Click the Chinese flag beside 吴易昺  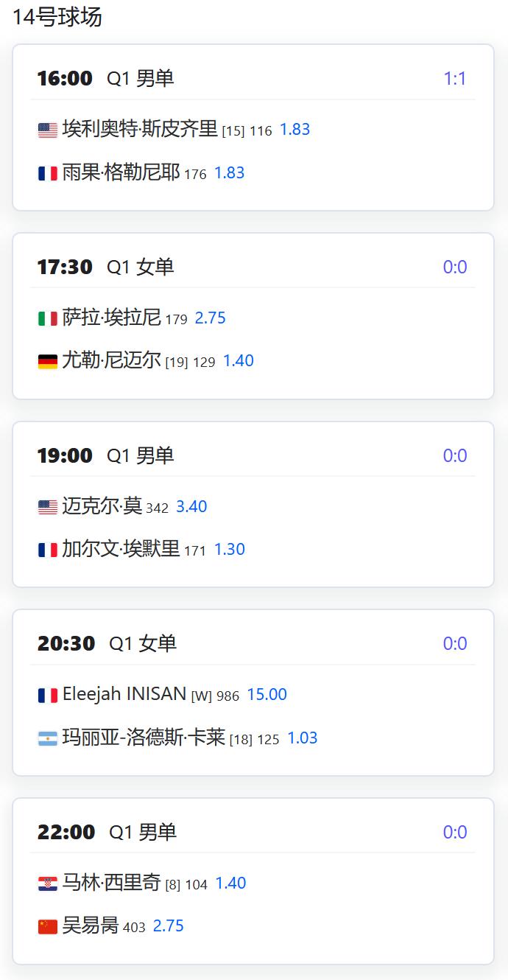(48, 927)
